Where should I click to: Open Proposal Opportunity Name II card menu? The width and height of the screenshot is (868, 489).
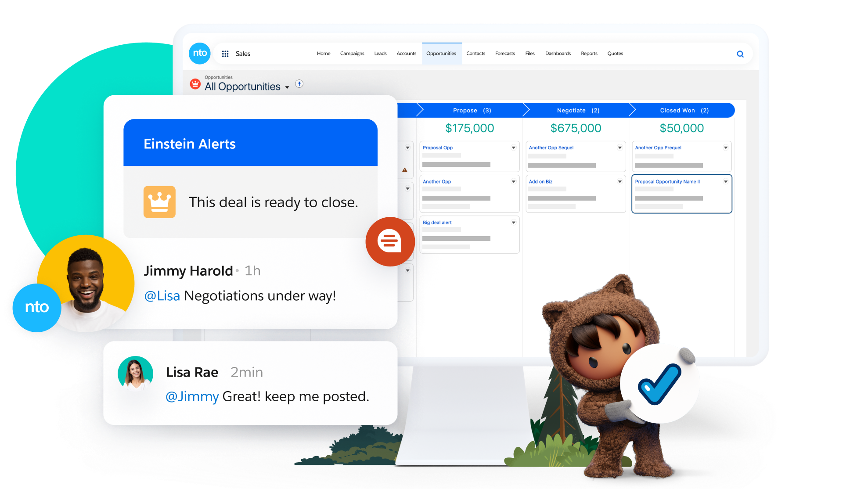tap(726, 181)
